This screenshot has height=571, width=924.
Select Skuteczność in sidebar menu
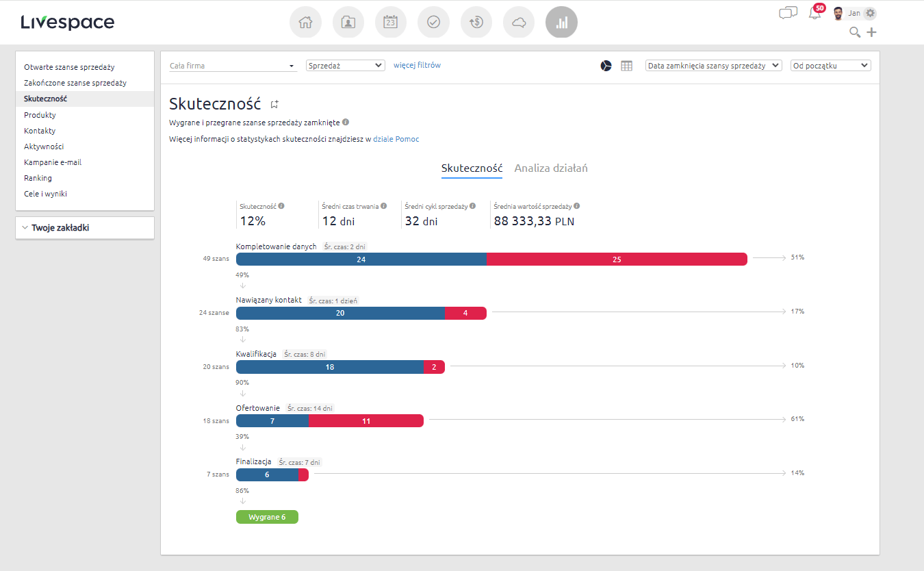[x=85, y=99]
